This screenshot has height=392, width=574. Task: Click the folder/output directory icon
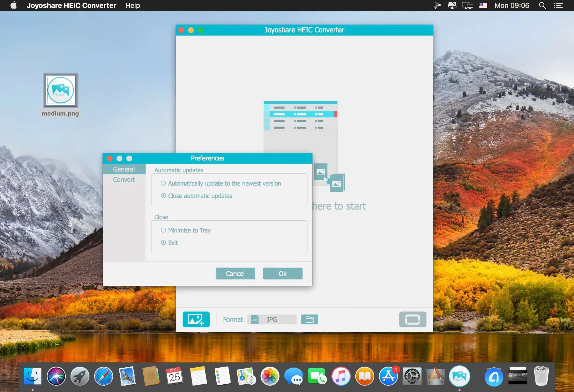(310, 319)
